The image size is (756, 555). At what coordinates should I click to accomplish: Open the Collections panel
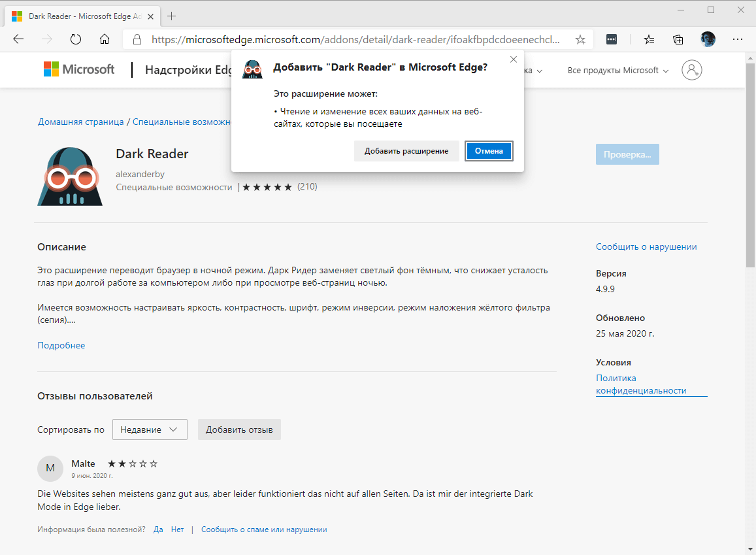[x=678, y=39]
